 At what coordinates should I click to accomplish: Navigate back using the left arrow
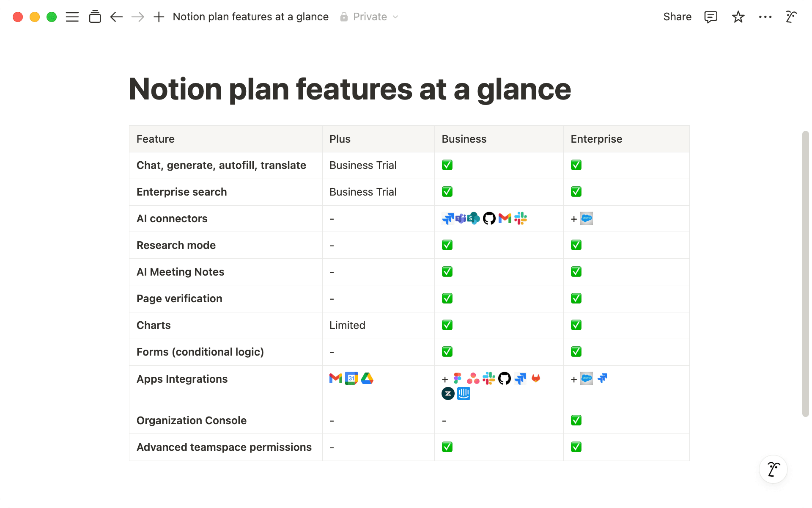pyautogui.click(x=116, y=17)
